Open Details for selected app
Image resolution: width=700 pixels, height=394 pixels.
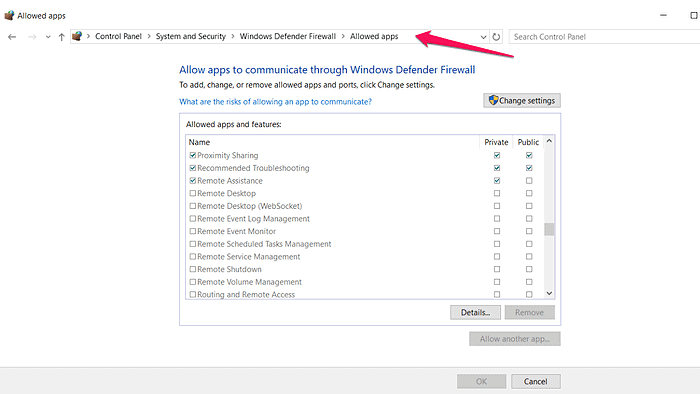click(x=475, y=312)
